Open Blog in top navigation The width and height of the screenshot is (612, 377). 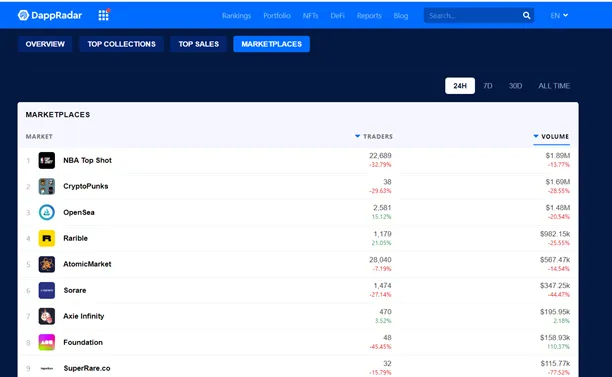pos(400,16)
